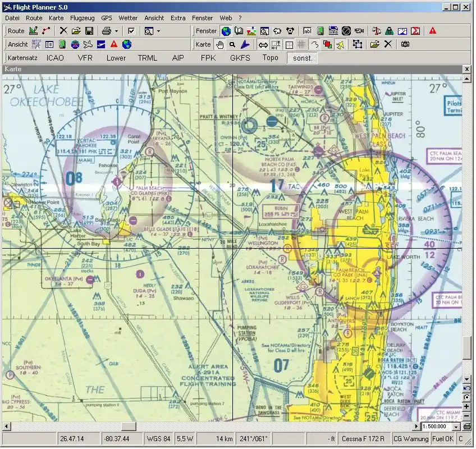The height and width of the screenshot is (449, 476).
Task: Select the GKFS chart set
Action: (240, 58)
